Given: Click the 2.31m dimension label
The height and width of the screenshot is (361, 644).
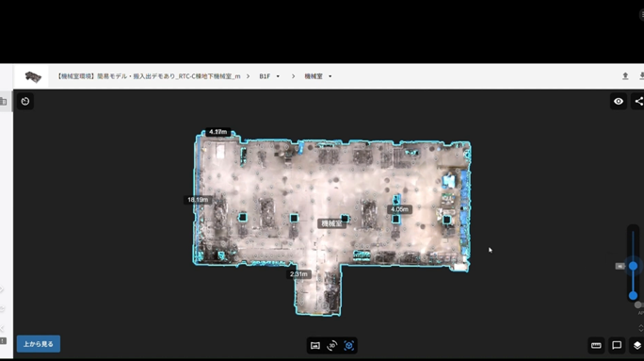Looking at the screenshot, I should (298, 274).
